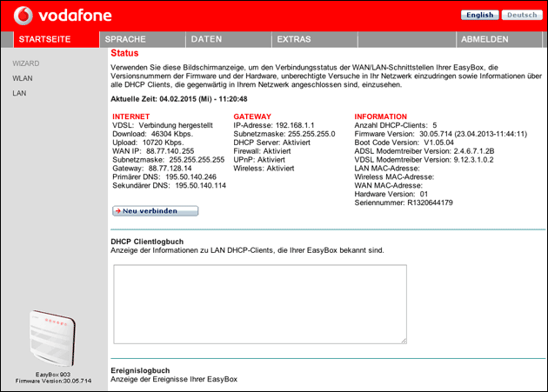The image size is (548, 392).
Task: Select the GATEWAY section heading
Action: point(252,116)
